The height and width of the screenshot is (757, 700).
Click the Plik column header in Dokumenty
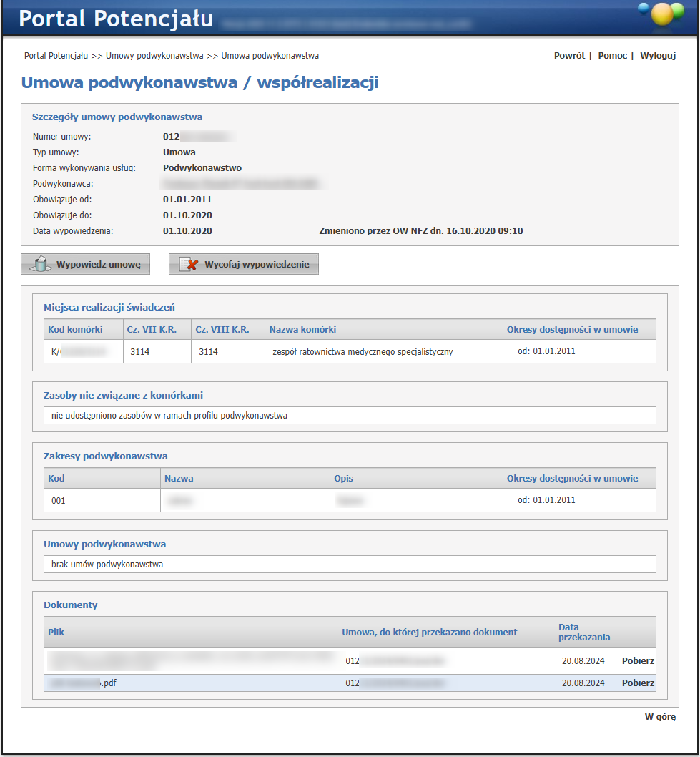tap(56, 632)
